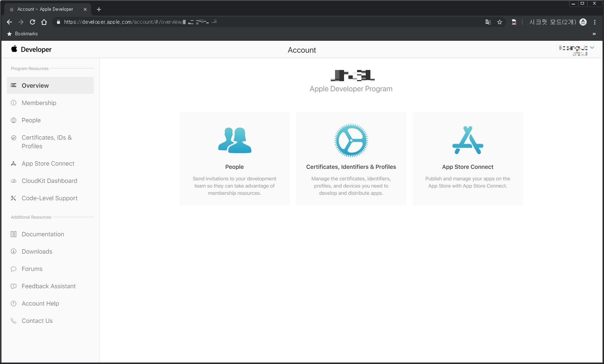Select Overview in sidebar

(50, 85)
